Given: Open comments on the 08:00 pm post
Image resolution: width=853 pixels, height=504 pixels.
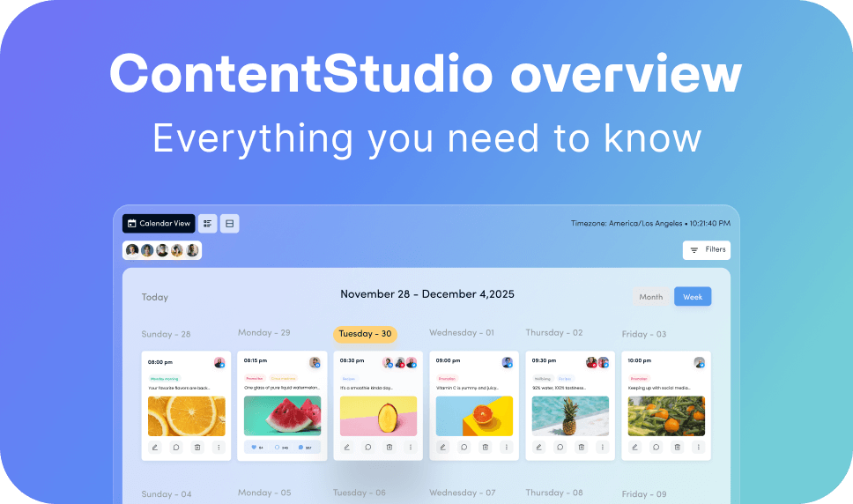Looking at the screenshot, I should pyautogui.click(x=176, y=448).
